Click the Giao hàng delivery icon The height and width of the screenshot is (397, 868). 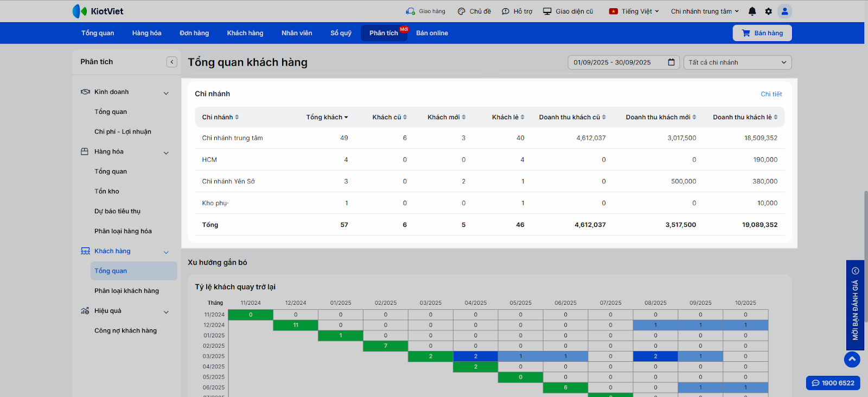(x=411, y=11)
